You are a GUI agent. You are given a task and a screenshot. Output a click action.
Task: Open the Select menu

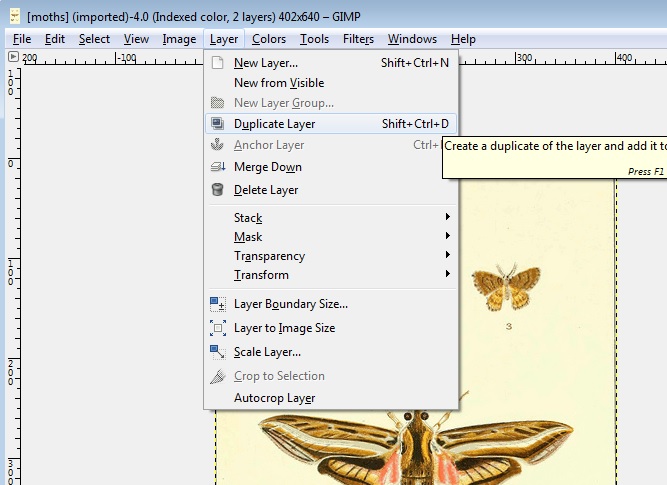(x=94, y=39)
